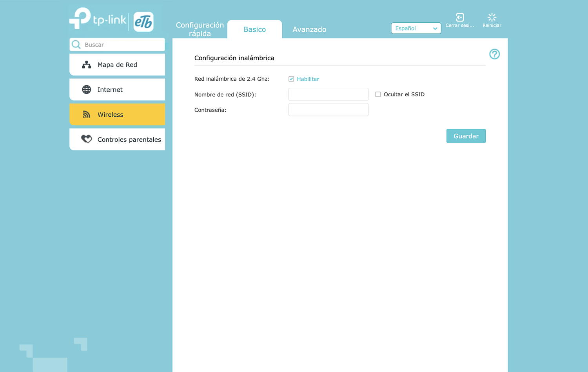588x372 pixels.
Task: Click the ETB brand logo
Action: [x=143, y=22]
